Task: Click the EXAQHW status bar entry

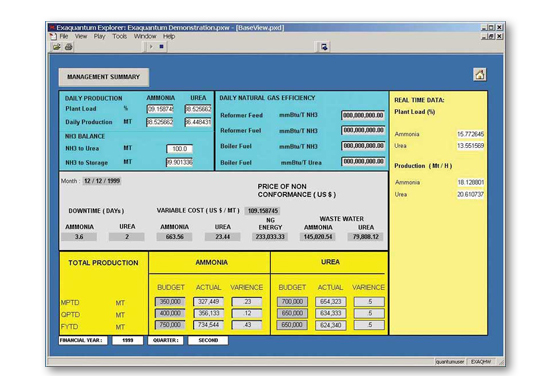Action: [x=481, y=362]
